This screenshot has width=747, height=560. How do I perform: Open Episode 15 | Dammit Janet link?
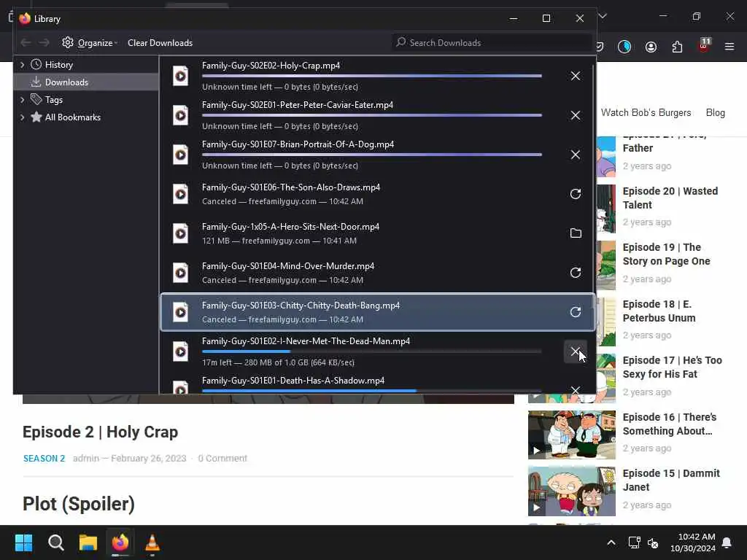[x=671, y=480]
